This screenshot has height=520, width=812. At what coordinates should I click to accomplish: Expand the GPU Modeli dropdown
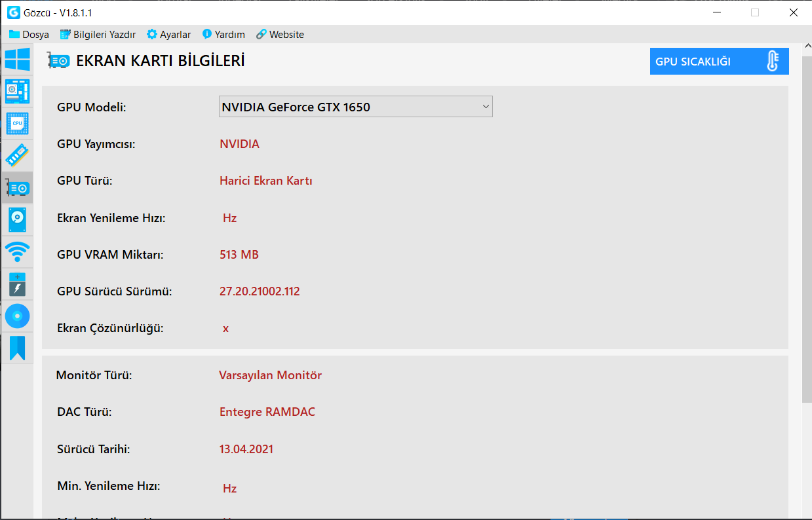[x=355, y=107]
